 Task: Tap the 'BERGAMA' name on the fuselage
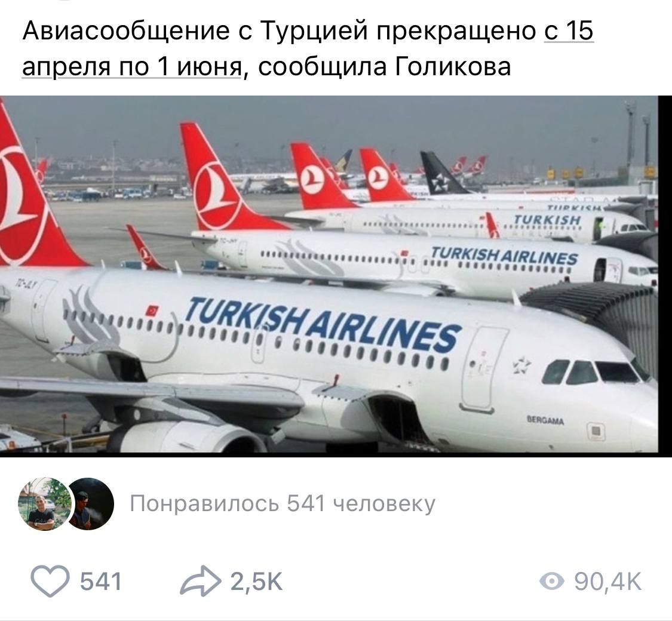tap(545, 421)
